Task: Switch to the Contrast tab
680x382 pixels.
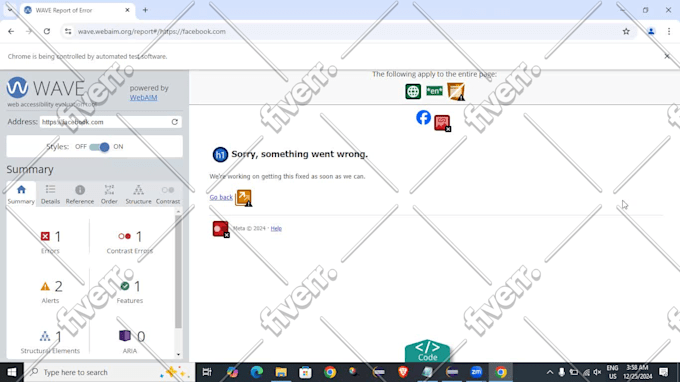Action: point(168,194)
